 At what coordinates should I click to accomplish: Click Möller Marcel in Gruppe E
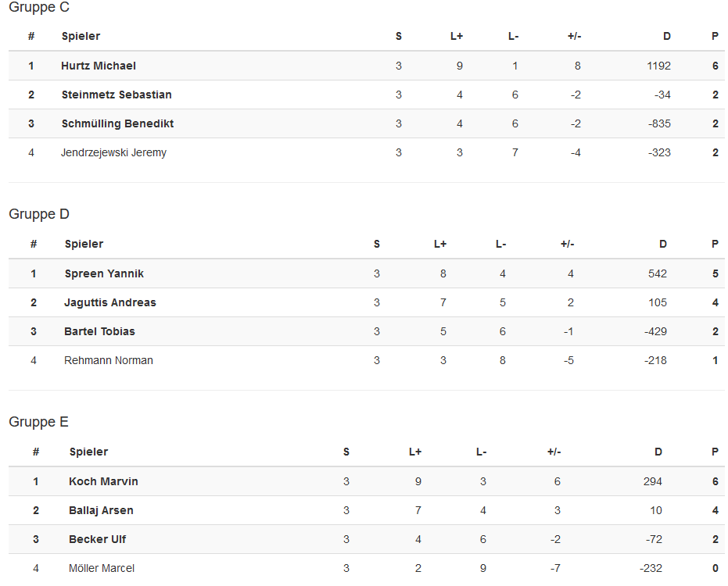[102, 569]
